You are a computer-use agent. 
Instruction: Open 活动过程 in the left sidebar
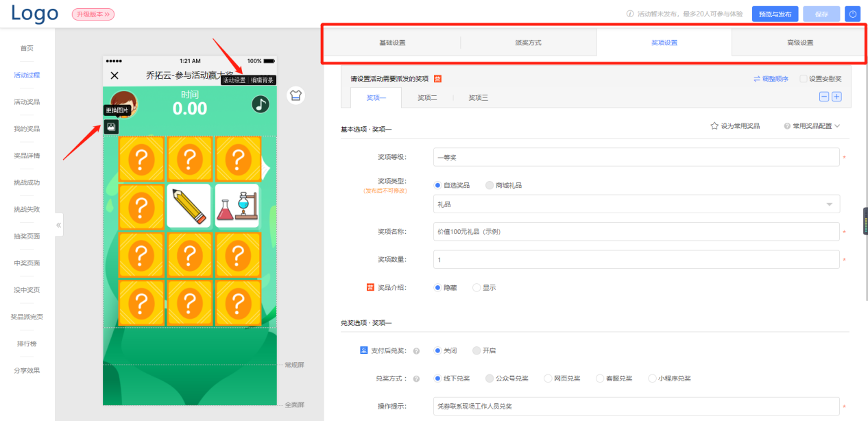point(27,75)
